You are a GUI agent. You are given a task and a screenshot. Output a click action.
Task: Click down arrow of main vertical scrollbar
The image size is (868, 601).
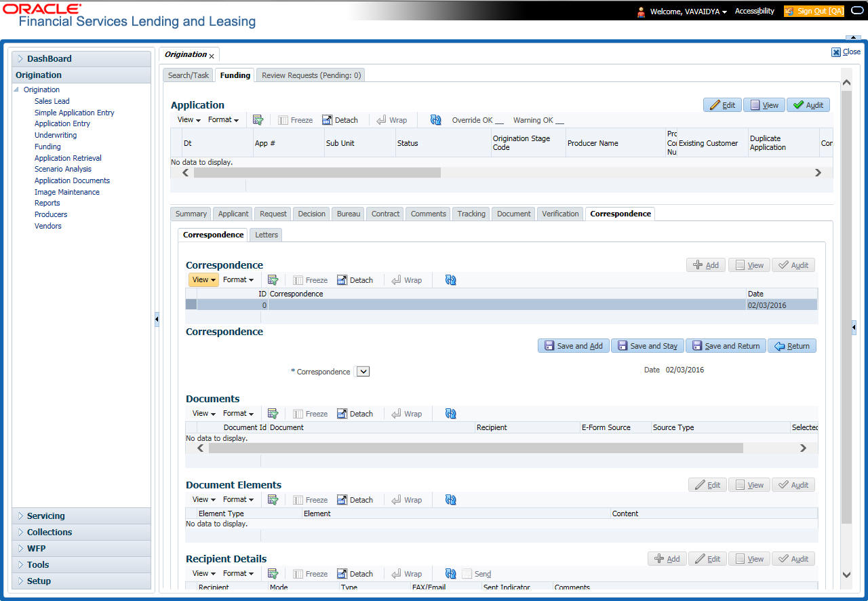846,575
